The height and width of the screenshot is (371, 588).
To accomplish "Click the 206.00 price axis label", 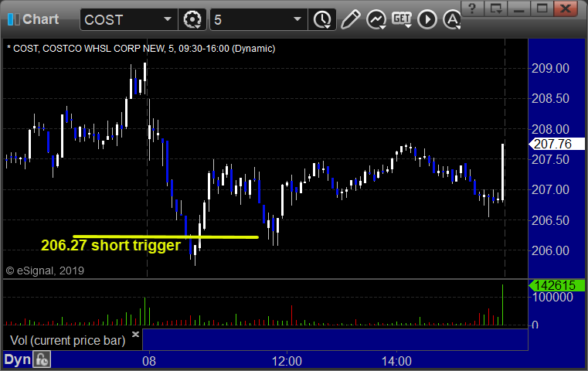I will pyautogui.click(x=550, y=250).
